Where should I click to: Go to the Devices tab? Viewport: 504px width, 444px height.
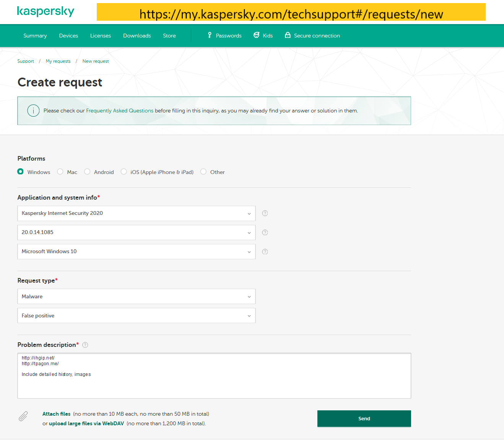click(68, 36)
